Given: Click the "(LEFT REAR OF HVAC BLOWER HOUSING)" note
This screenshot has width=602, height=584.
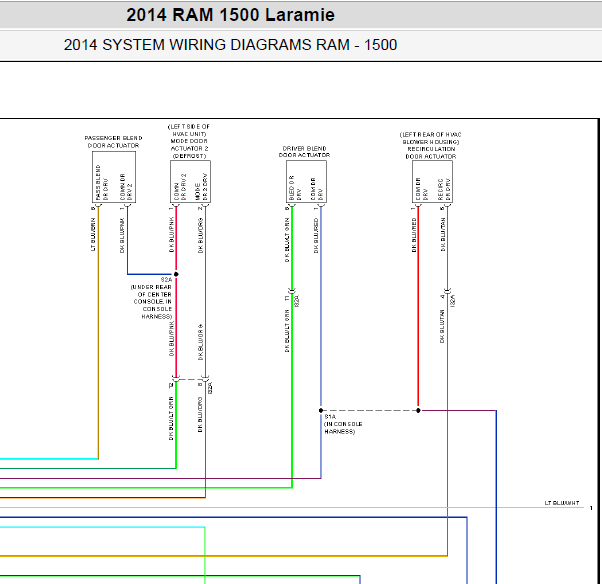Looking at the screenshot, I should (430, 138).
